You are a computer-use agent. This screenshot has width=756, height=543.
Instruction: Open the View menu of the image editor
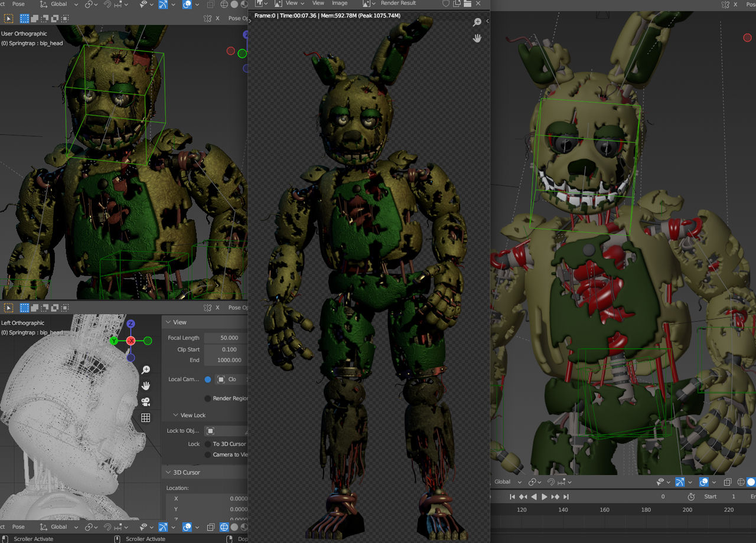coord(318,4)
